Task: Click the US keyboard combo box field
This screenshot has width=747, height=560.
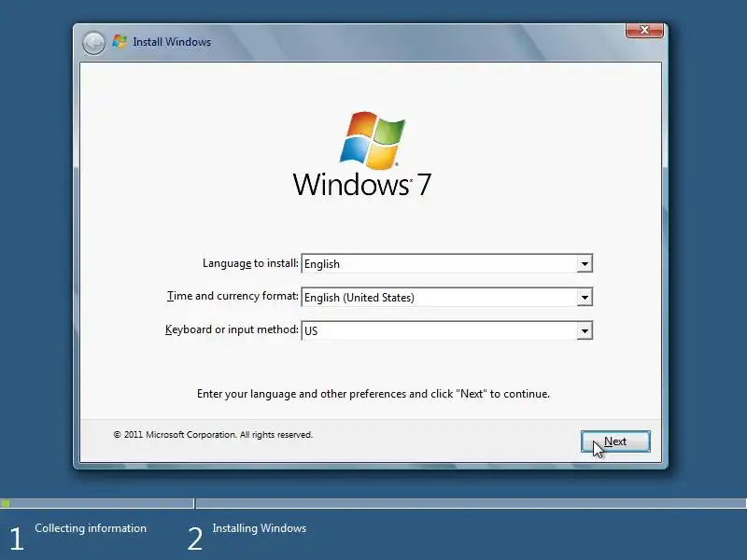Action: pos(447,330)
